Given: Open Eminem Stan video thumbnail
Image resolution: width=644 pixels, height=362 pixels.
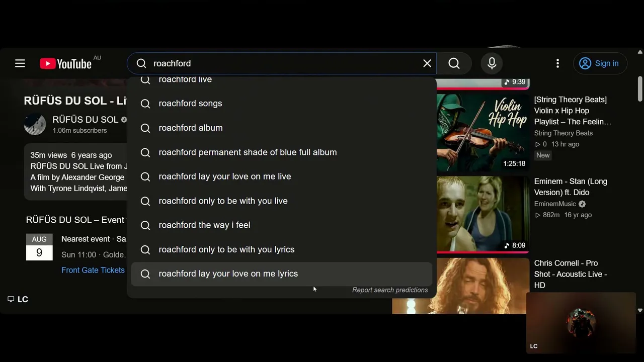Looking at the screenshot, I should 482,214.
